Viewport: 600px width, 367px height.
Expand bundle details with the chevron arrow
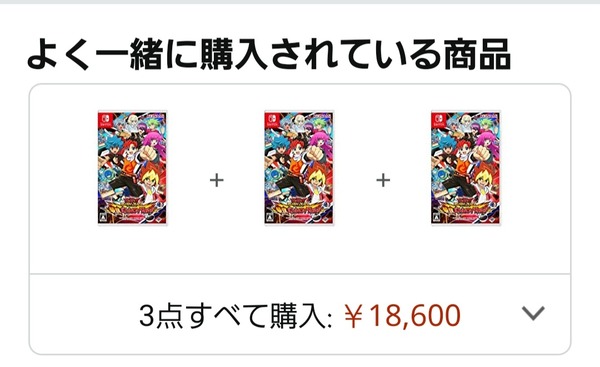[533, 313]
